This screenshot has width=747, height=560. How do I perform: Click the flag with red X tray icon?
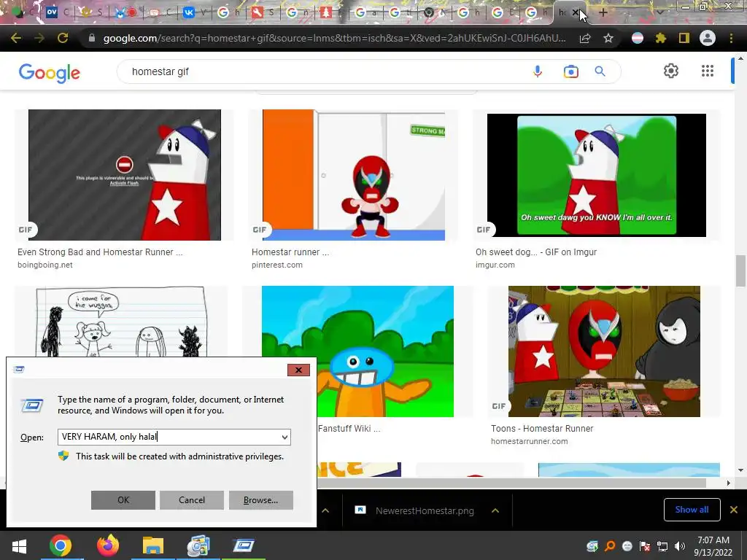pyautogui.click(x=645, y=546)
